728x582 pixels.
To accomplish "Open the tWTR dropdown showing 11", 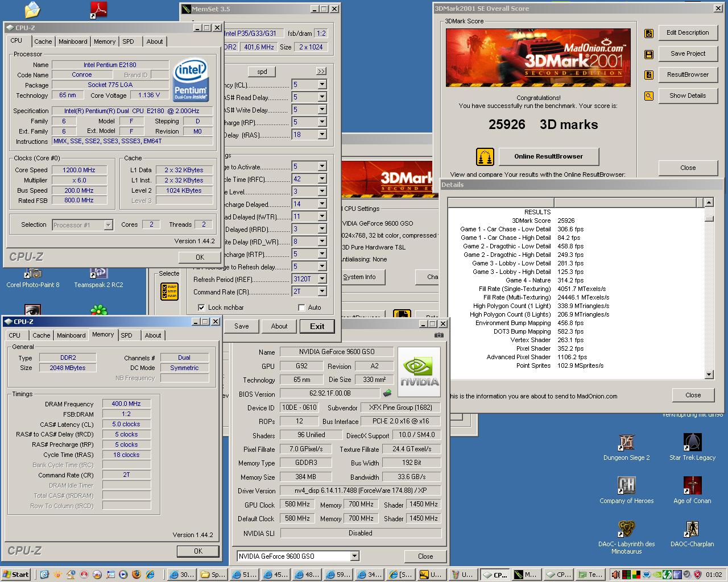I will click(x=322, y=217).
